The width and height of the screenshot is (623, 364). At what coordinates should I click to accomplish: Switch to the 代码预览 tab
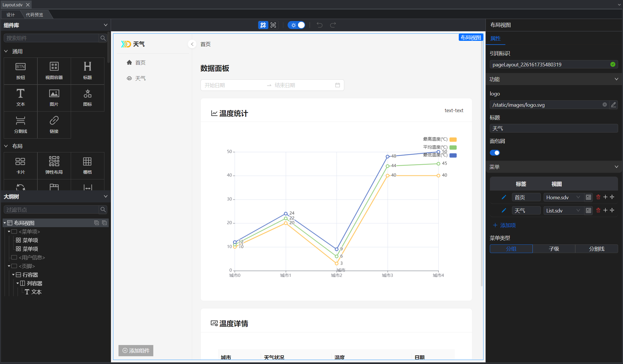pyautogui.click(x=35, y=15)
